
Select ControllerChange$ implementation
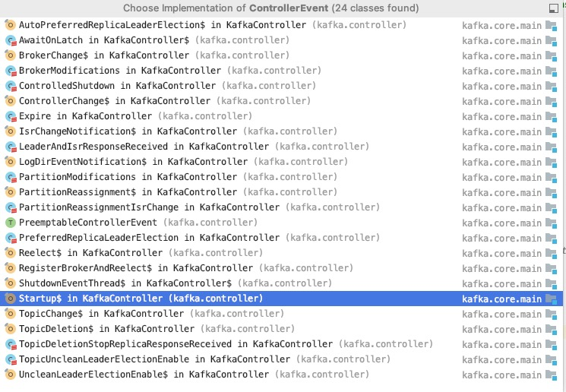[282, 101]
